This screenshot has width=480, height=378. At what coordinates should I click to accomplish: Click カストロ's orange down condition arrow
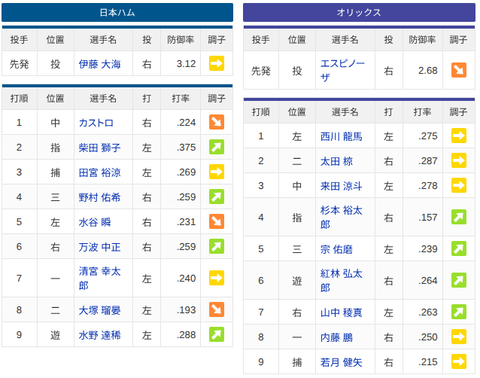click(x=216, y=122)
